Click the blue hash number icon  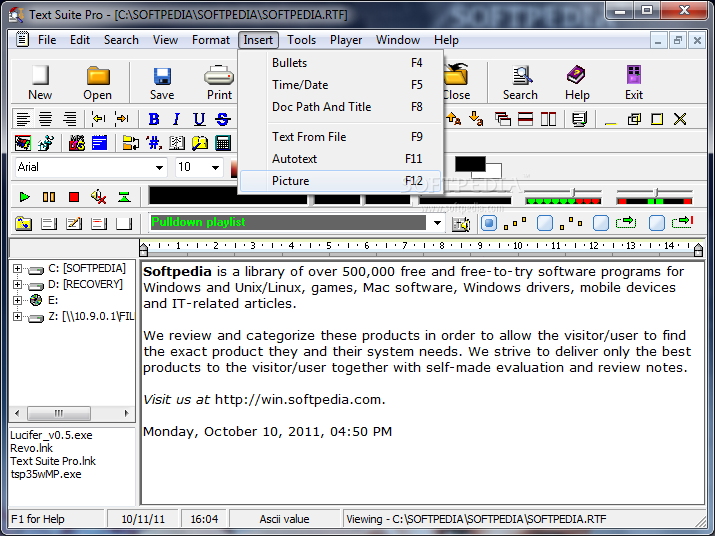tap(154, 143)
